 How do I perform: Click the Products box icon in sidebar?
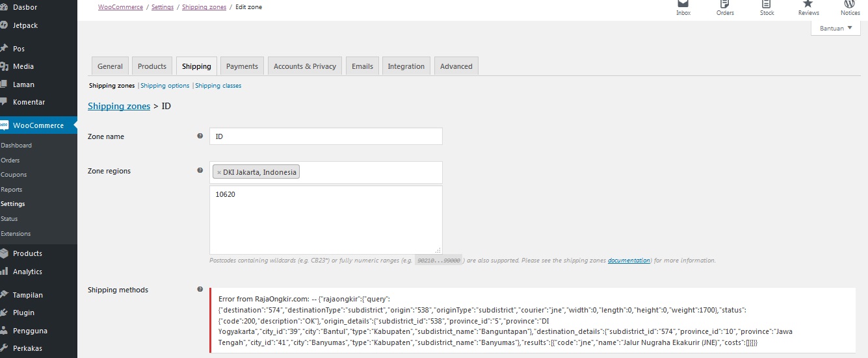pos(4,253)
